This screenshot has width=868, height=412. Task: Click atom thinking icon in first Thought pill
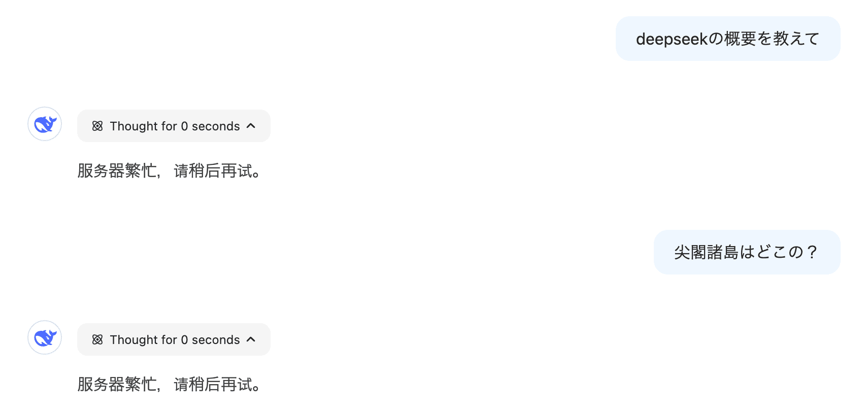pos(97,126)
